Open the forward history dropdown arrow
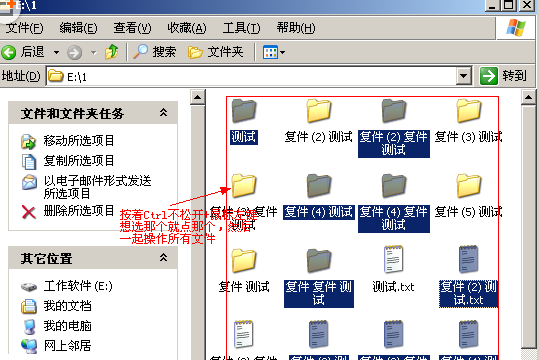This screenshot has width=539, height=360. [x=94, y=53]
